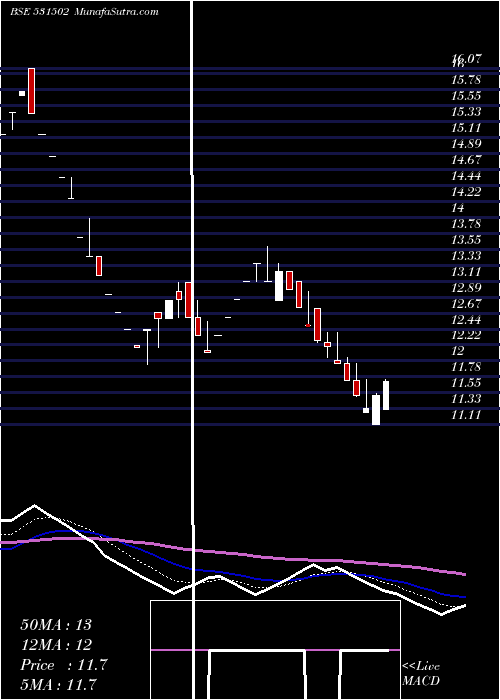Viewport: 500px width, 700px height.
Task: Click the last white candle on the right
Action: tap(386, 396)
